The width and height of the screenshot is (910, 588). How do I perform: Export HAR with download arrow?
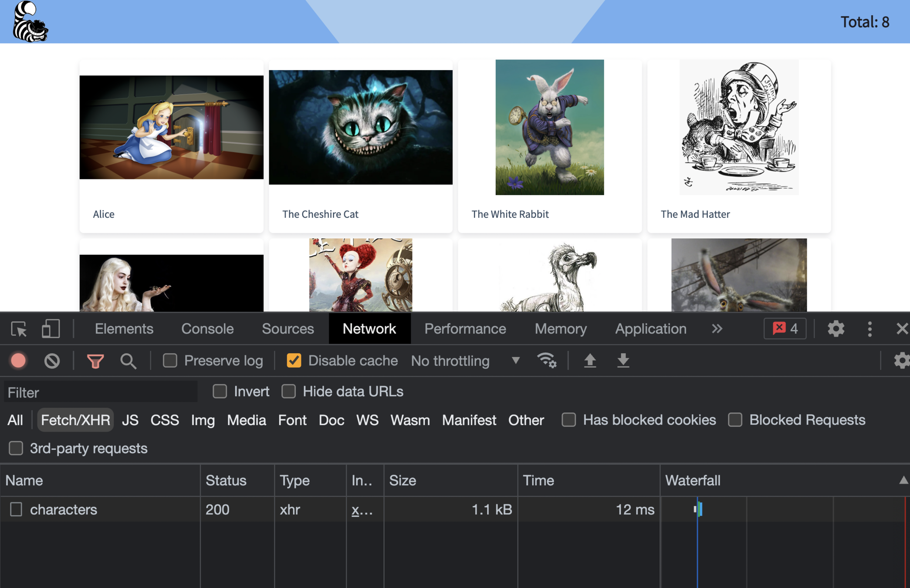click(623, 361)
